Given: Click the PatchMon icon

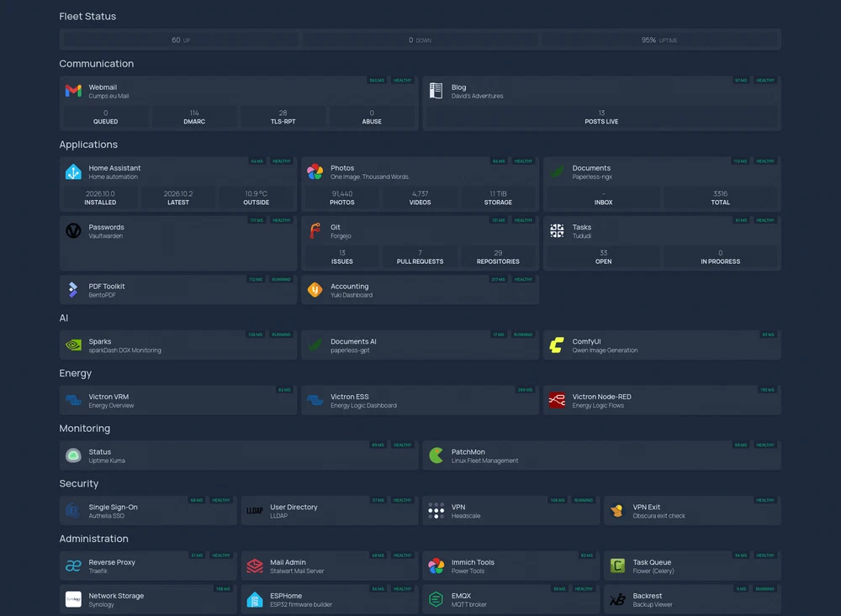Looking at the screenshot, I should tap(436, 455).
